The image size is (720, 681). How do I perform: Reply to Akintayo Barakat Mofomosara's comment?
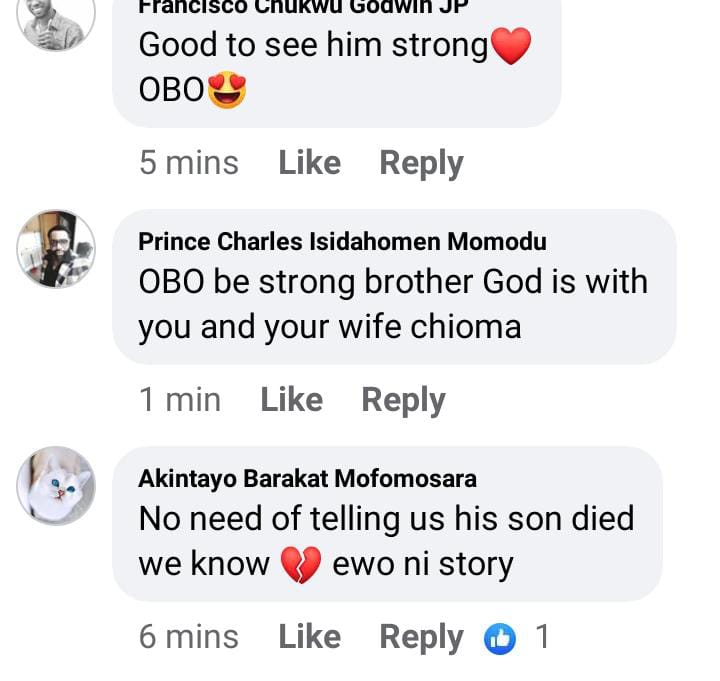click(x=421, y=637)
